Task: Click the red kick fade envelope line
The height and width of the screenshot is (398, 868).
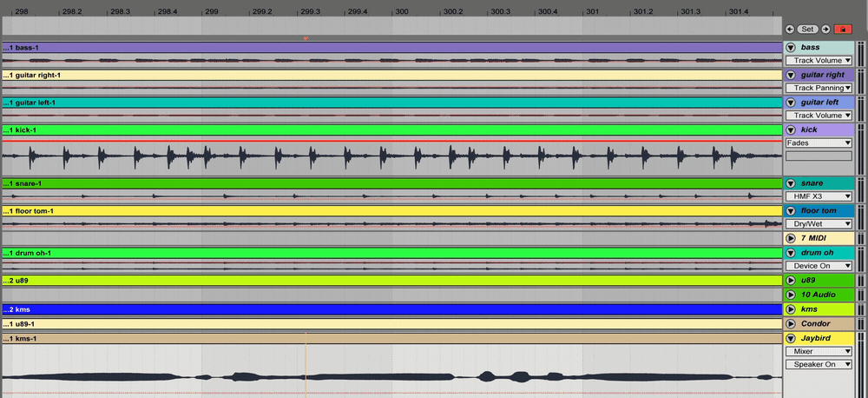Action: (x=391, y=141)
